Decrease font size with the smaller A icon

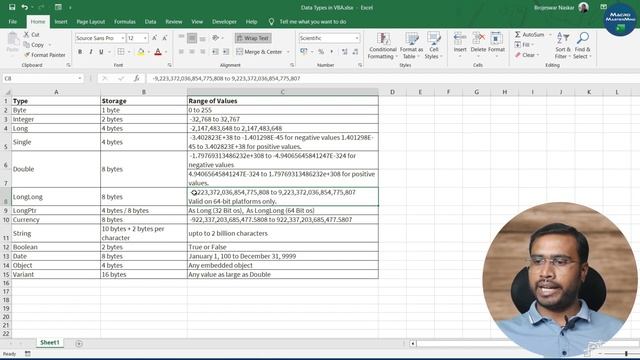pos(164,38)
